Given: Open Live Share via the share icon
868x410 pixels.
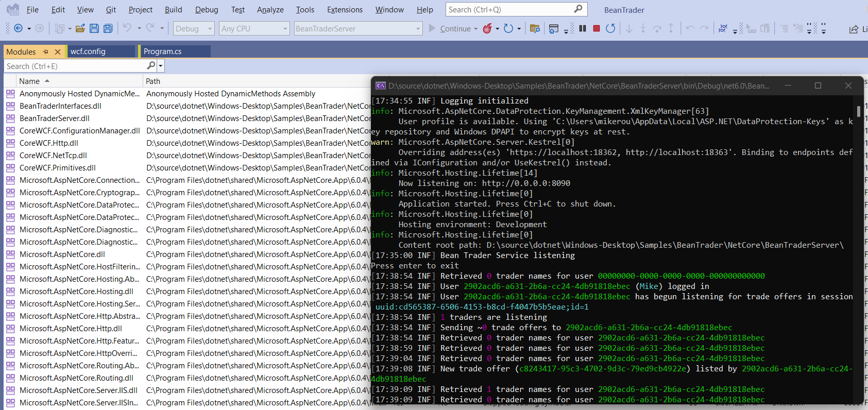Looking at the screenshot, I should [854, 29].
